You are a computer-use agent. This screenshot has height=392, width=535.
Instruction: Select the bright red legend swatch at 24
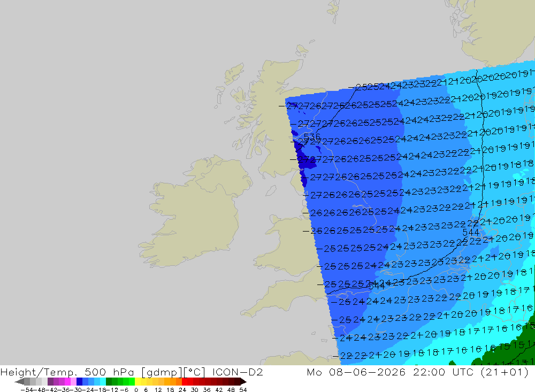(x=185, y=382)
